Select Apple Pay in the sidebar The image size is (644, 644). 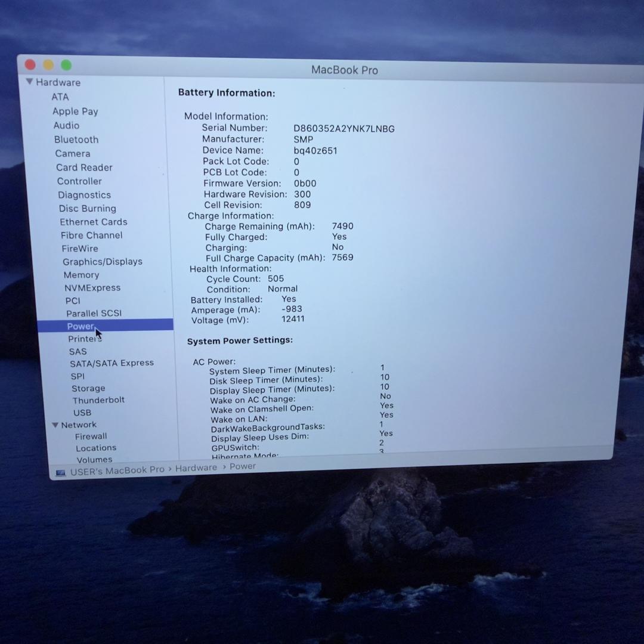pyautogui.click(x=75, y=112)
